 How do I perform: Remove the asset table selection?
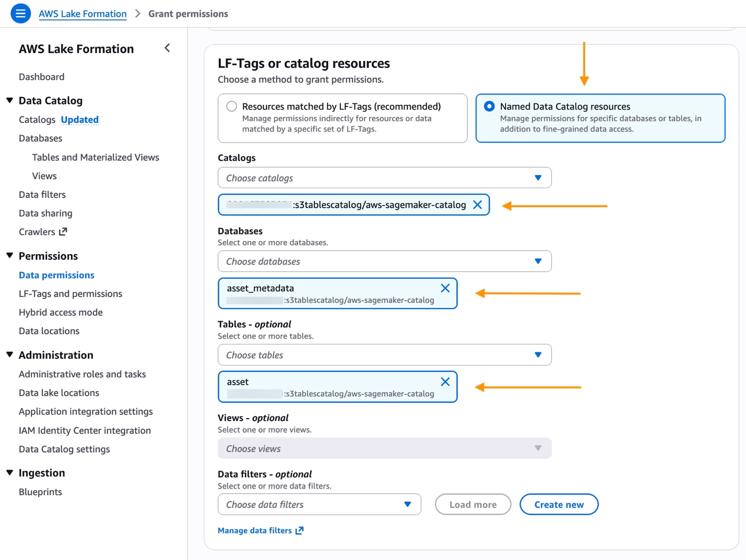coord(445,382)
